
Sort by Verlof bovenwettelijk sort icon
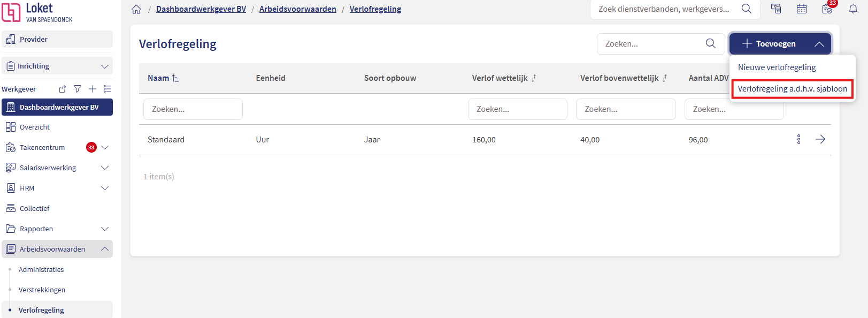tap(665, 78)
